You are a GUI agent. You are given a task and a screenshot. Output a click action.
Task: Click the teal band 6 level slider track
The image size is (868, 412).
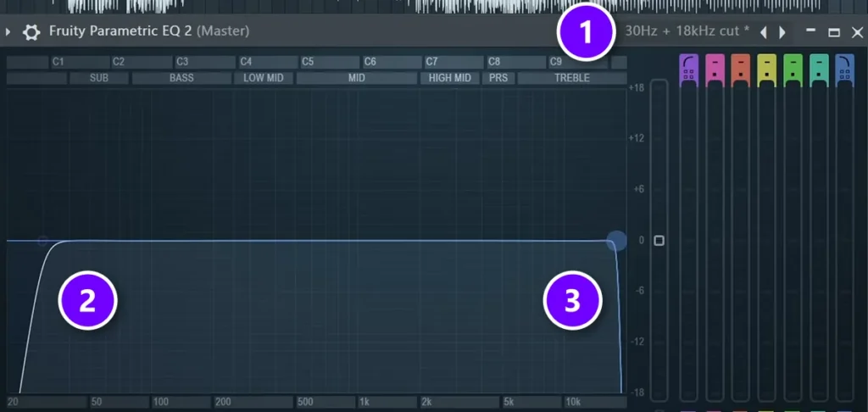coord(819,241)
